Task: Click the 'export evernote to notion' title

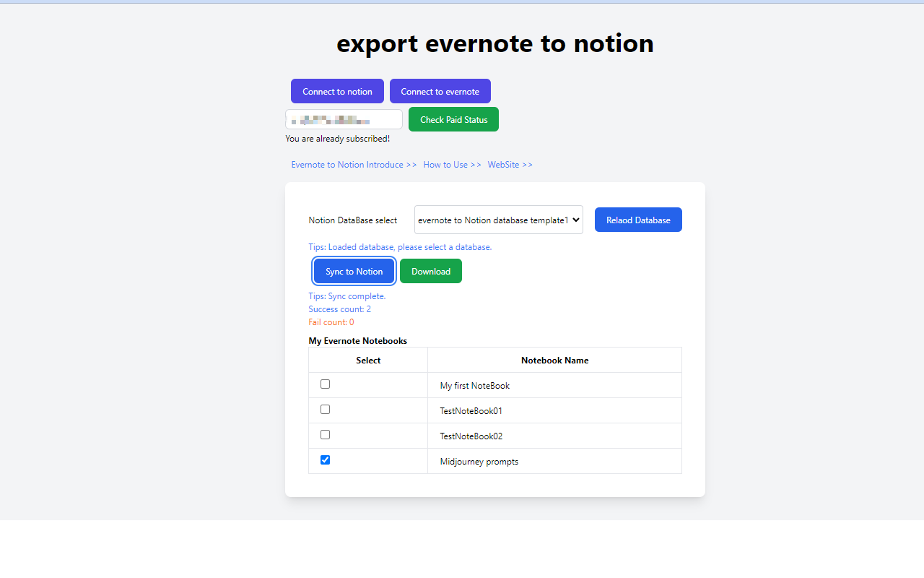Action: pos(495,43)
